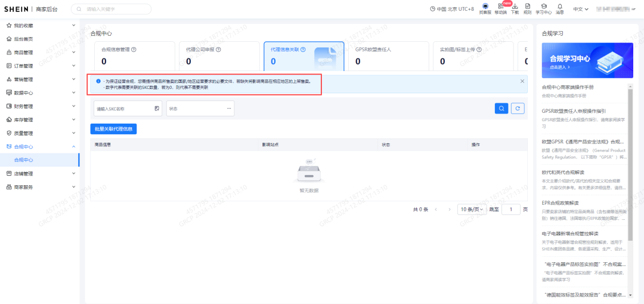Screen dimensions: 644x304
Task: Expand the 我的收藏 menu chevron
Action: (x=73, y=26)
